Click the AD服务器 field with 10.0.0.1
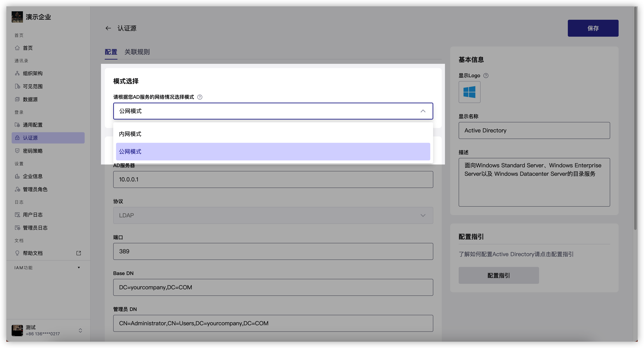 click(x=273, y=179)
